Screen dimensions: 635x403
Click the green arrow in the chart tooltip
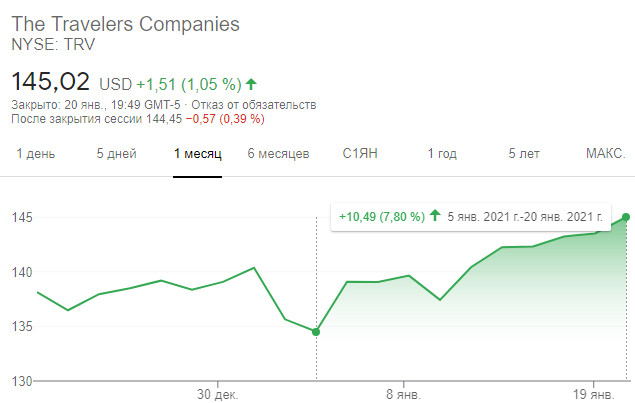[436, 216]
